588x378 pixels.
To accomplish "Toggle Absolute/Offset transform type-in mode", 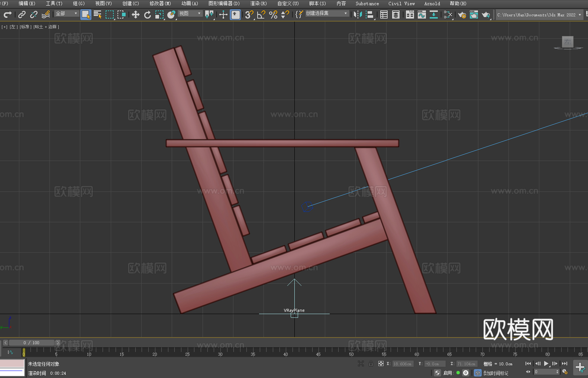I will [381, 364].
